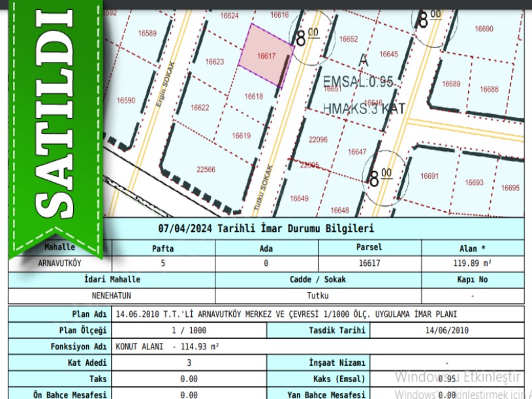Click the Tasdik Tarihi date 14/06/2010
Image resolution: width=532 pixels, height=399 pixels.
[x=446, y=330]
